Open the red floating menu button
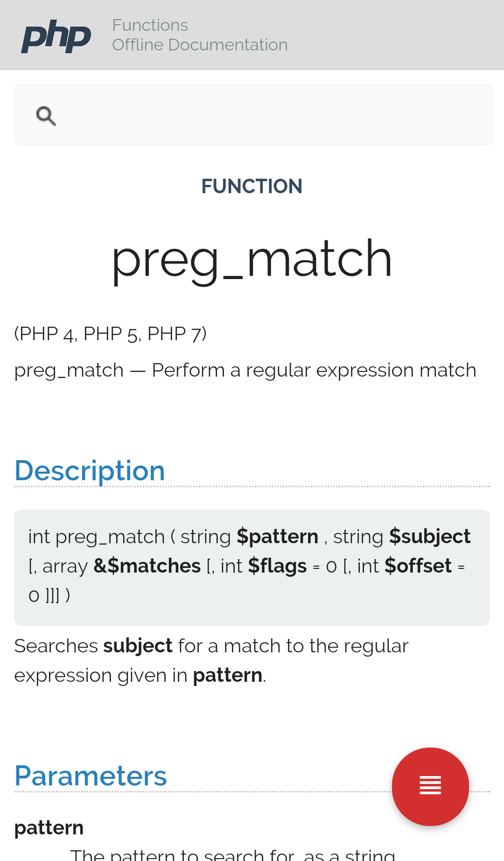Image resolution: width=504 pixels, height=861 pixels. coord(430,786)
